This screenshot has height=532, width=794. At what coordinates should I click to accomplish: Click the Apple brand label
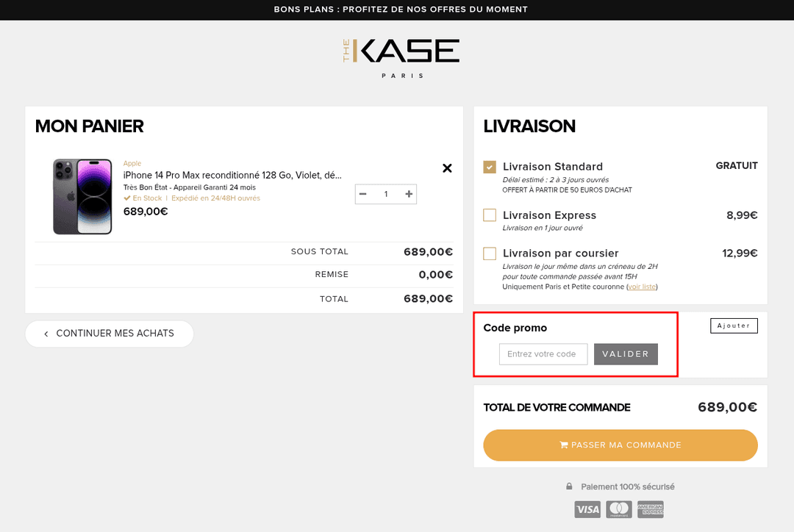[x=132, y=163]
